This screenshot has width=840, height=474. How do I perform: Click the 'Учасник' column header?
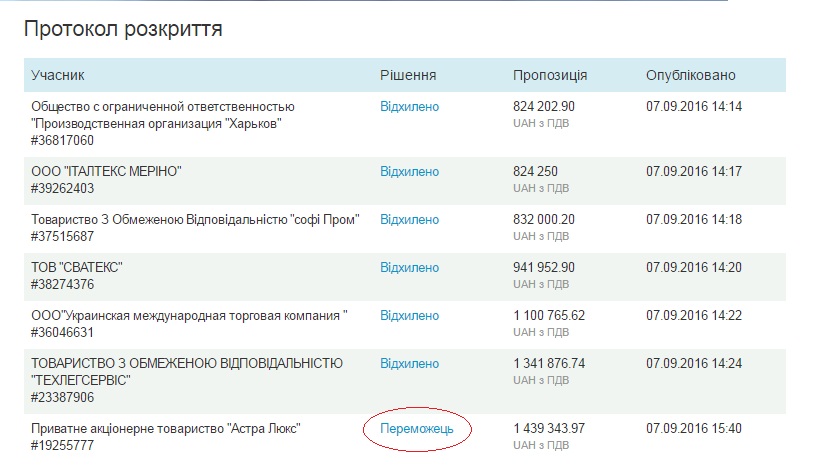pos(58,75)
